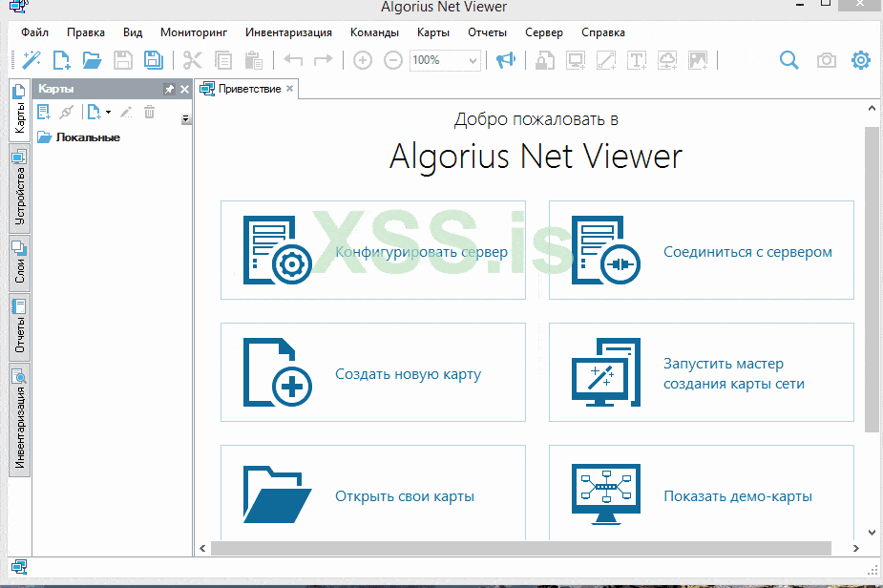The image size is (883, 588).
Task: Click the horizontal scrollbar right arrow
Action: [856, 548]
